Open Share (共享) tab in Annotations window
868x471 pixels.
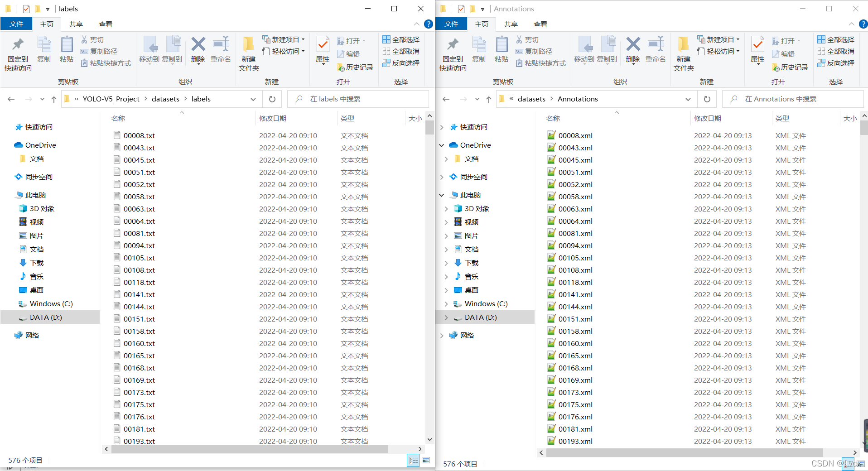click(x=511, y=24)
